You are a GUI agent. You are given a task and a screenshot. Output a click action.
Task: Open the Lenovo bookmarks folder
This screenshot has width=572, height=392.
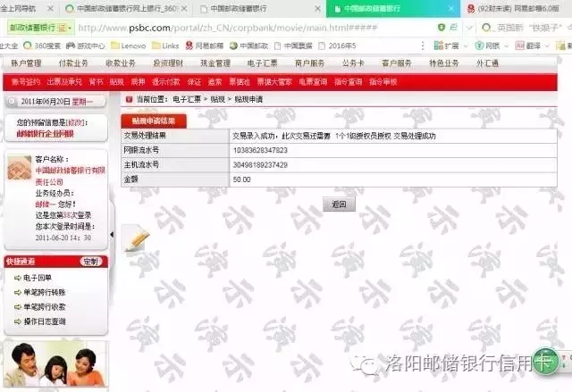point(128,46)
